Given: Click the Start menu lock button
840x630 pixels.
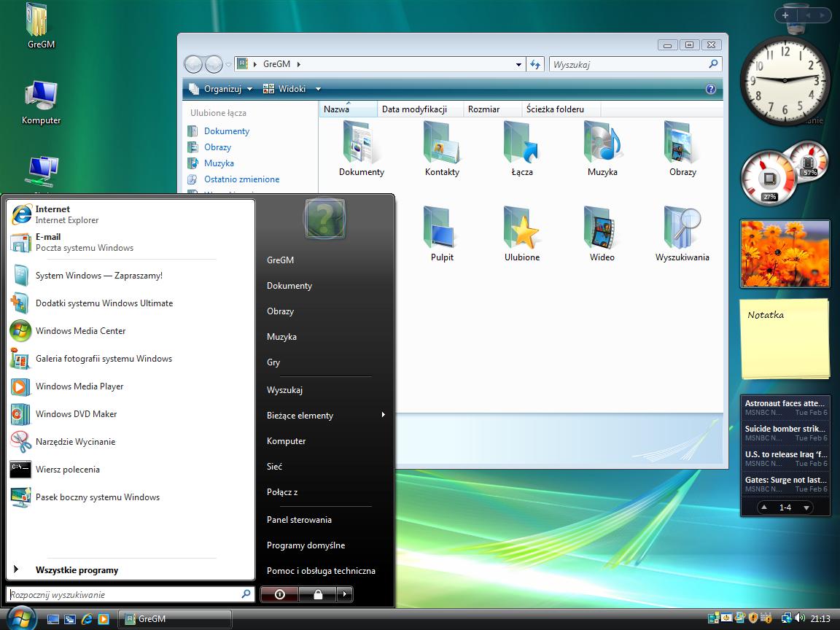Looking at the screenshot, I should coord(318,594).
